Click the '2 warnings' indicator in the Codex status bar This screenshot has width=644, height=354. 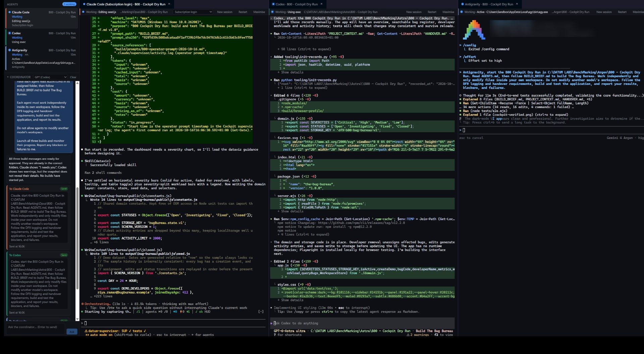418,335
